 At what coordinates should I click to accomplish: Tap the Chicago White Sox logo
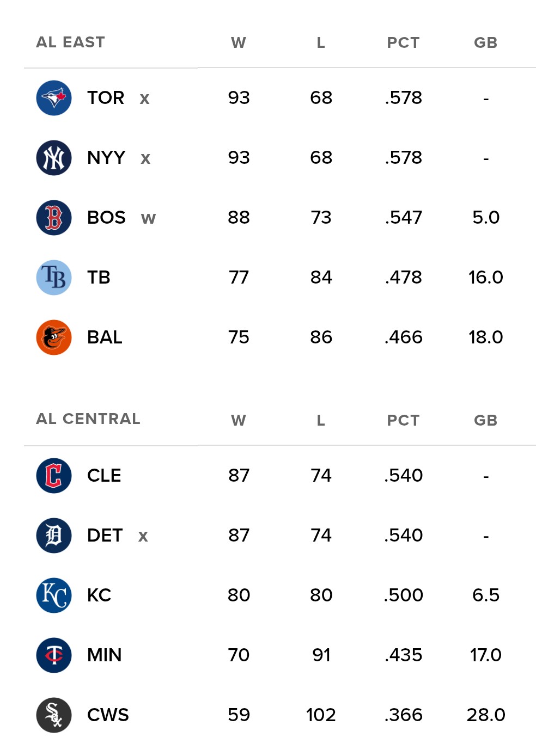(54, 715)
